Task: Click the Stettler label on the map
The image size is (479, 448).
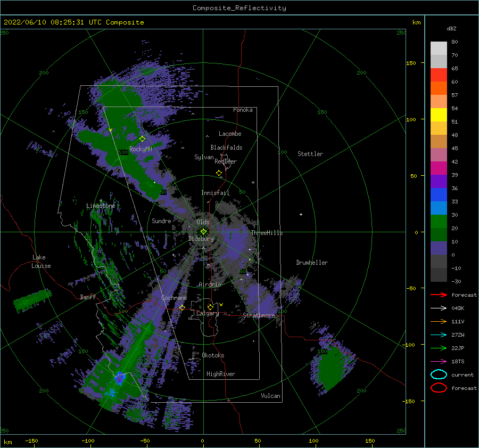Action: 310,154
